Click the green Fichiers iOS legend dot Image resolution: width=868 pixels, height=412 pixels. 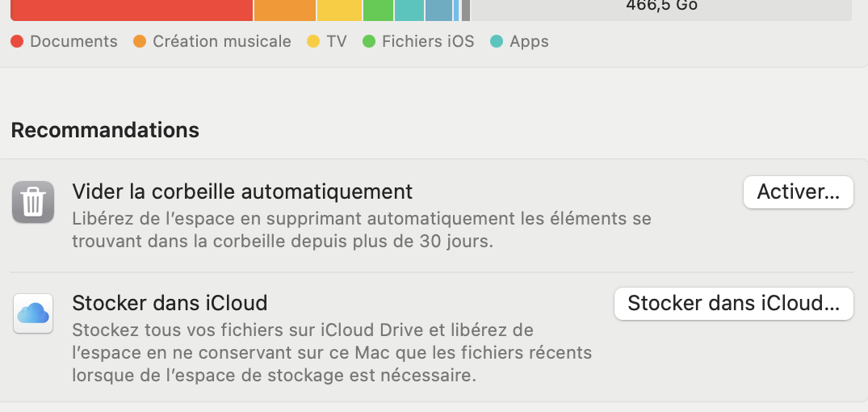(369, 42)
